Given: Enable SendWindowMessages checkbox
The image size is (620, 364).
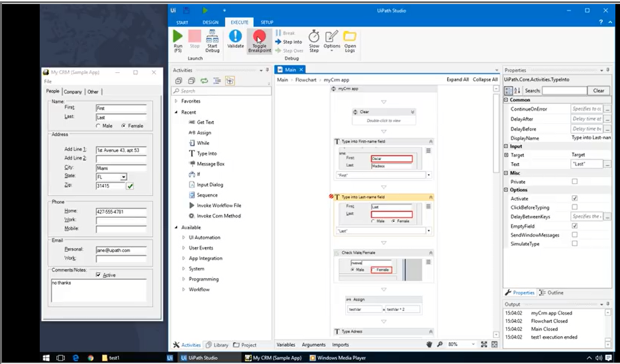Looking at the screenshot, I should (x=574, y=234).
